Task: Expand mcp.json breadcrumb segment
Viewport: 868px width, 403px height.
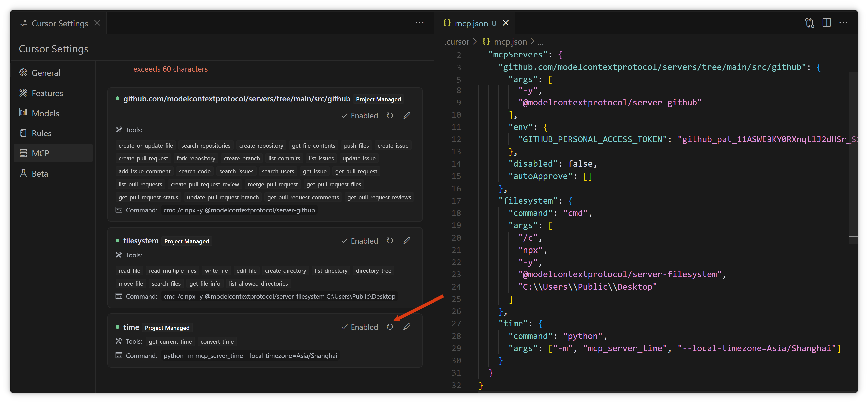Action: (x=510, y=42)
